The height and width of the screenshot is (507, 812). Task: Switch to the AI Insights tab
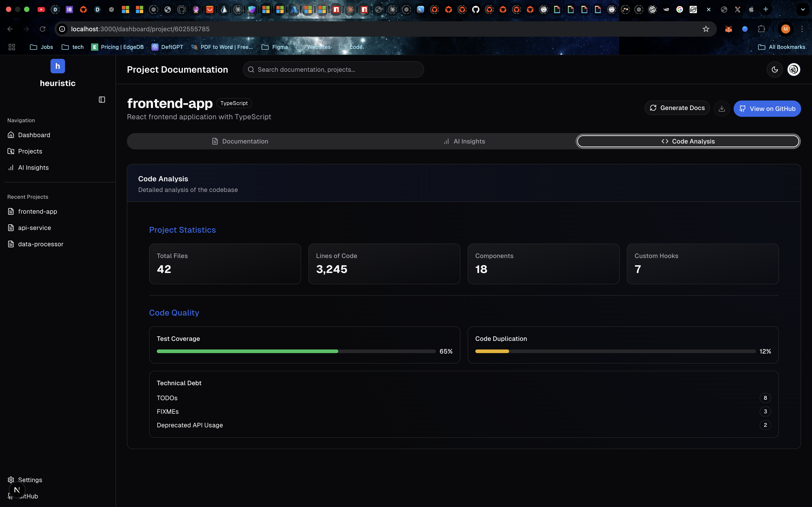pyautogui.click(x=464, y=141)
